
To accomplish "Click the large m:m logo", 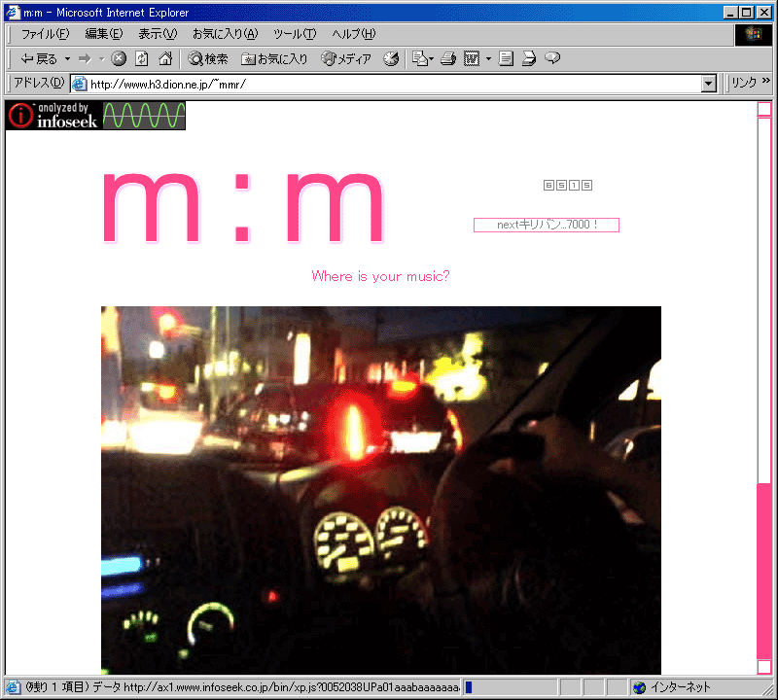I will tap(243, 207).
